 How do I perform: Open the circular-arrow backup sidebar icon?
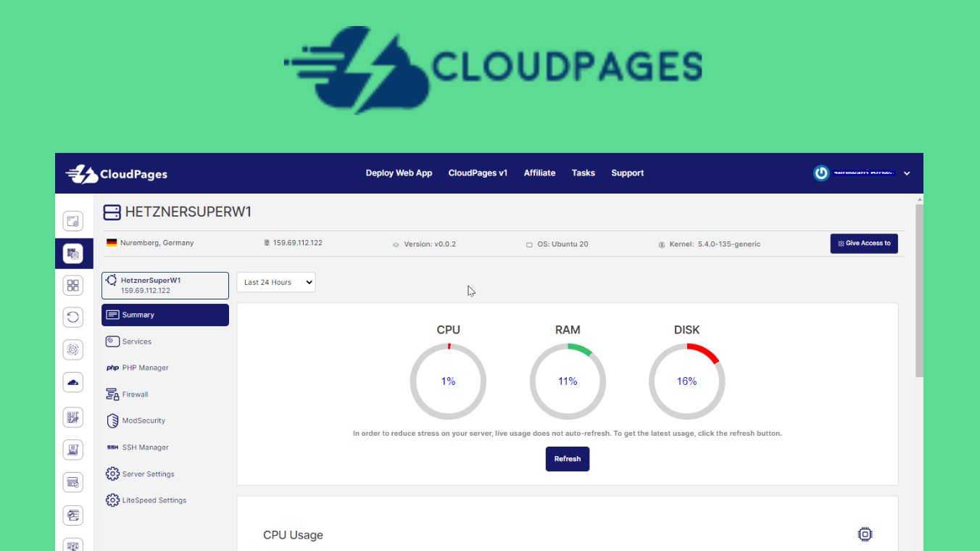tap(73, 317)
